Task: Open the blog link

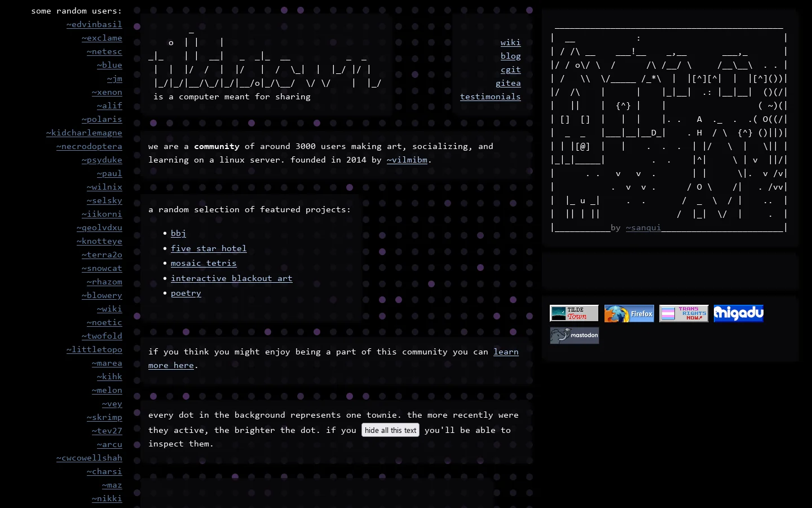Action: pos(510,56)
